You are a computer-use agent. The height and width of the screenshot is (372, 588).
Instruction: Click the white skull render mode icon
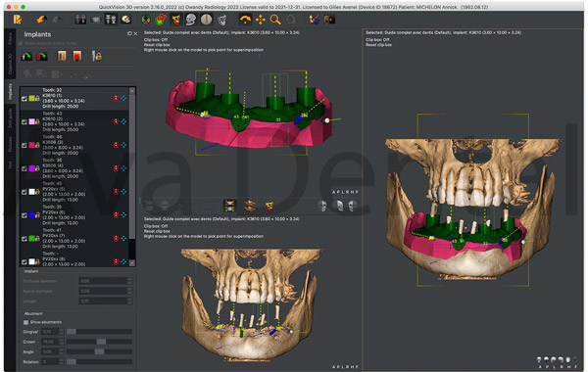(191, 20)
